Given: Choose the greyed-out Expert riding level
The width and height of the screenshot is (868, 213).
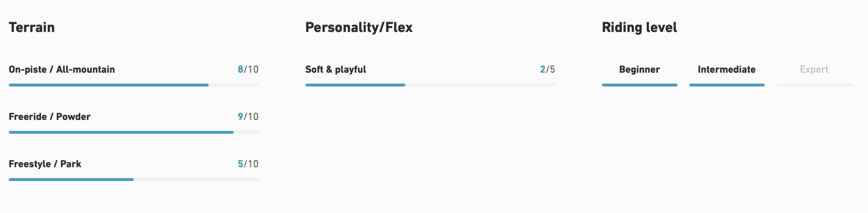Looking at the screenshot, I should [814, 69].
